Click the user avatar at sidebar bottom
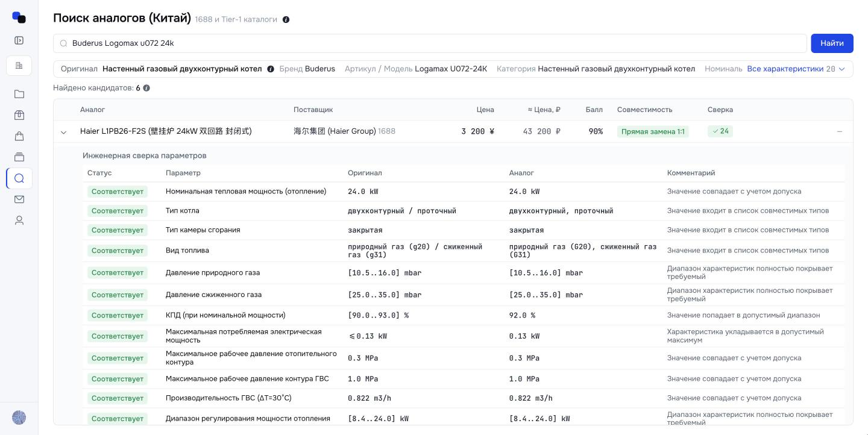Screen dimensions: 868x435 coord(19,418)
